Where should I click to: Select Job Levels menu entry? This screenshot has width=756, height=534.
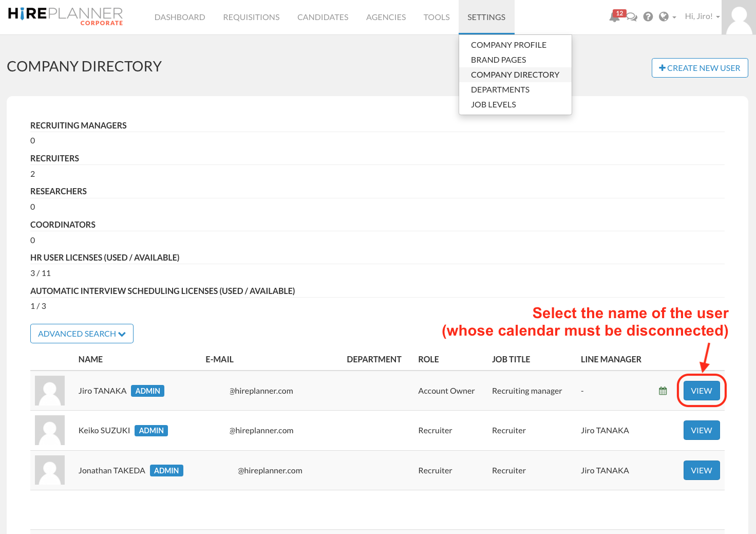coord(493,105)
